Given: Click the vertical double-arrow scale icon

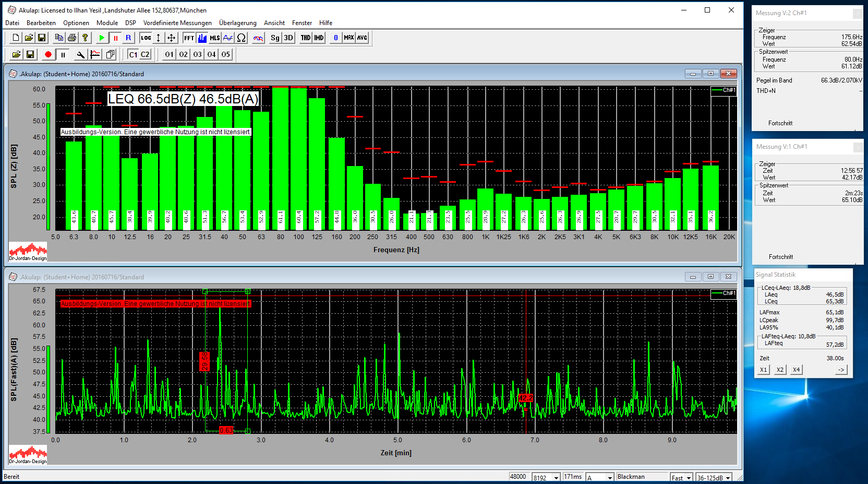Looking at the screenshot, I should (159, 38).
